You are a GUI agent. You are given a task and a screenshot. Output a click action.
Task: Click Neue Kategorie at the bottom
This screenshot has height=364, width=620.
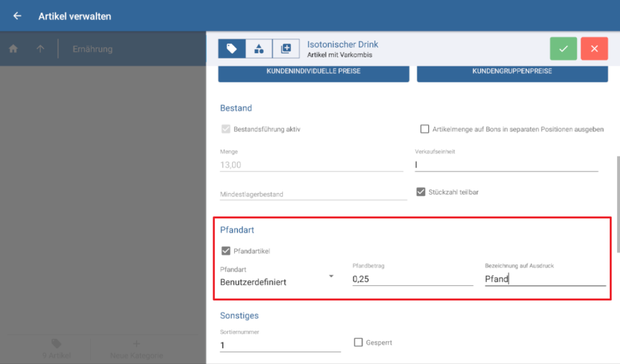click(x=136, y=349)
